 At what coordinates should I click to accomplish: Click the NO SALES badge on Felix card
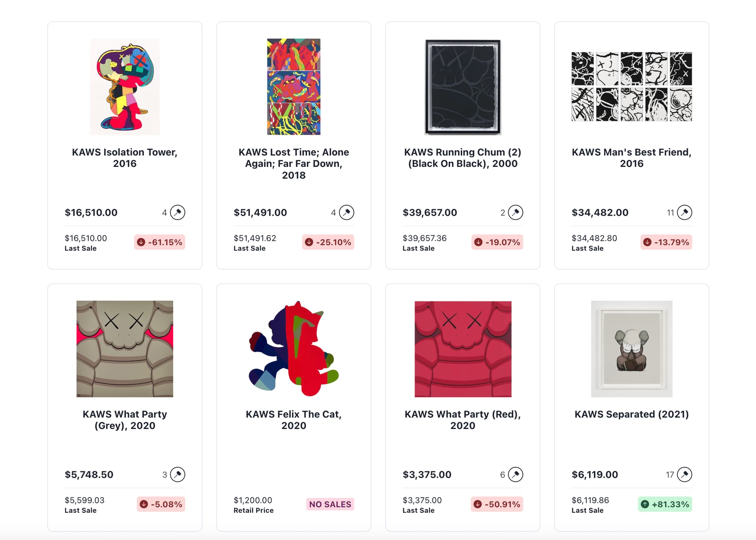coord(330,504)
